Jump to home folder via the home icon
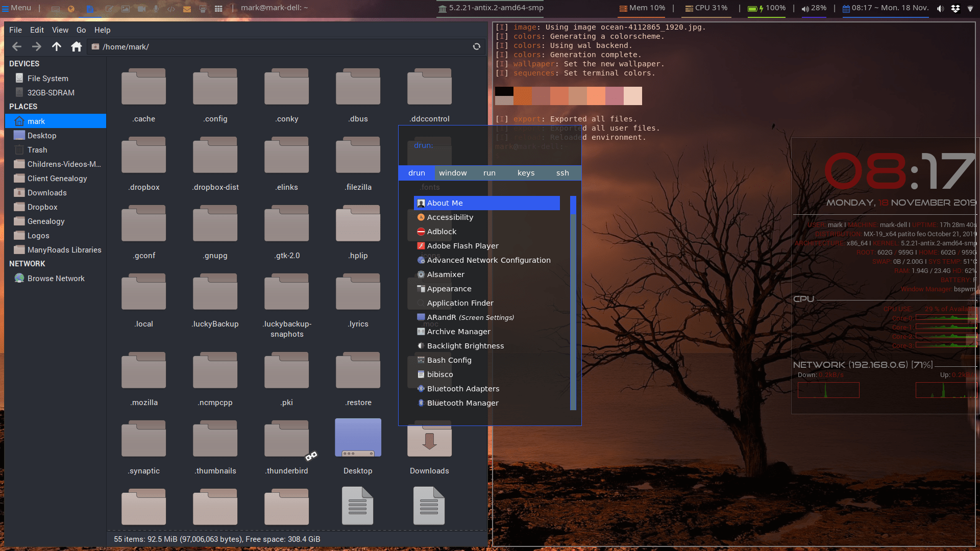 tap(76, 46)
